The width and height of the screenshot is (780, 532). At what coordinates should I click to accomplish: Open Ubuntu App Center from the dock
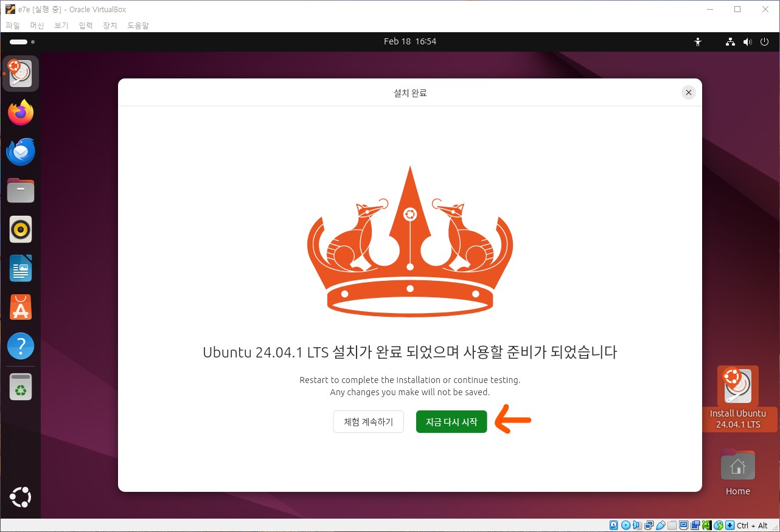tap(21, 308)
